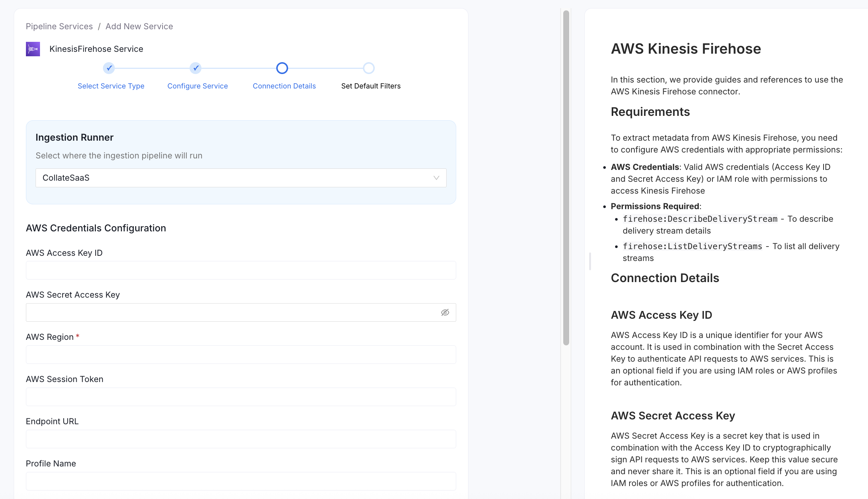The height and width of the screenshot is (499, 868).
Task: Navigate to Pipeline Services breadcrumb
Action: tap(59, 26)
